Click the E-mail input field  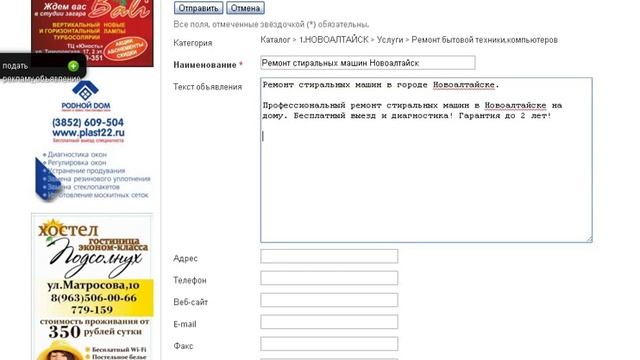coord(329,322)
